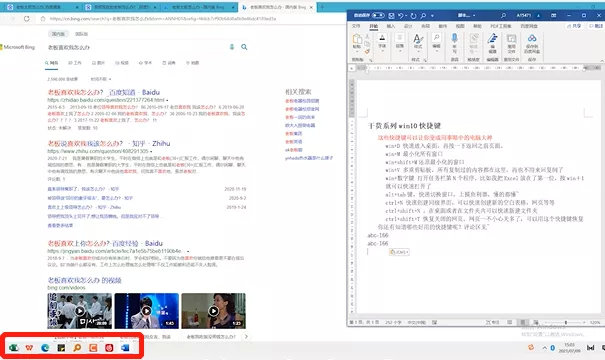Click the Undo arrow in Word title bar
This screenshot has height=360, width=605.
tap(401, 15)
